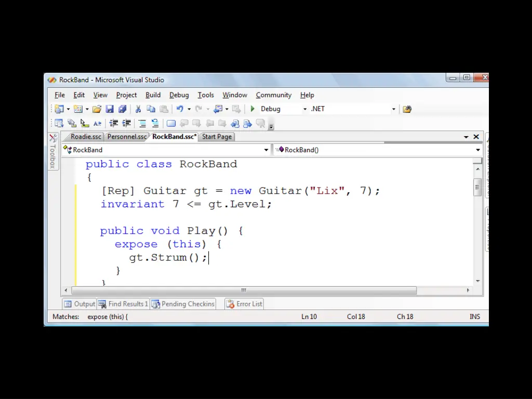Open the Navigate Backward dropdown arrow
Screen dimensions: 532x399
[227, 109]
